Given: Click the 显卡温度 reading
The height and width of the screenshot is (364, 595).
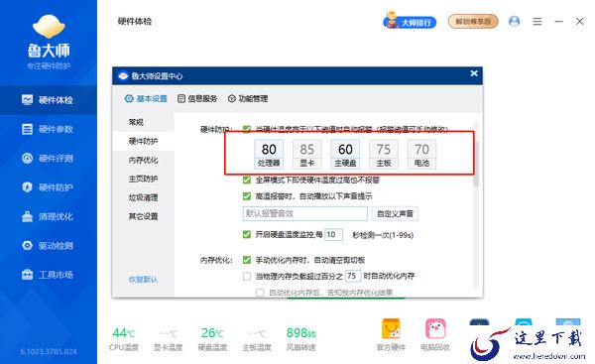Looking at the screenshot, I should pyautogui.click(x=169, y=338).
